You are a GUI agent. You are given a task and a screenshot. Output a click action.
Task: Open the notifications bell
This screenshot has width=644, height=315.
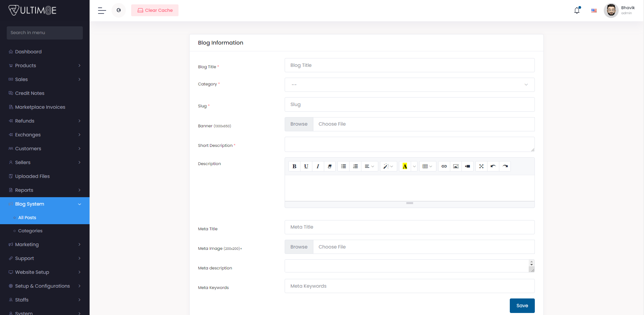click(x=577, y=10)
